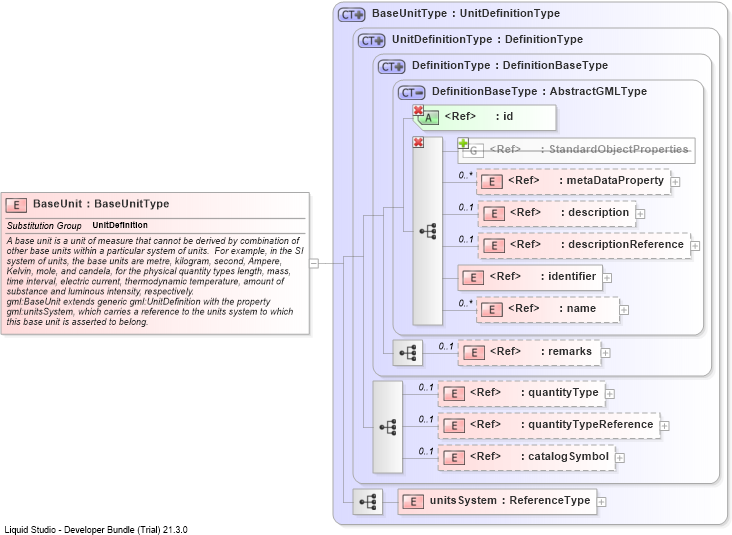
Task: Click the G group icon of StandardObjectProperties
Action: click(x=473, y=151)
